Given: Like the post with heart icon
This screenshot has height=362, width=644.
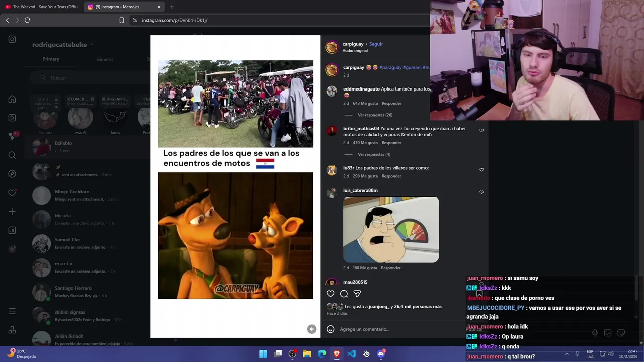Looking at the screenshot, I should (330, 294).
